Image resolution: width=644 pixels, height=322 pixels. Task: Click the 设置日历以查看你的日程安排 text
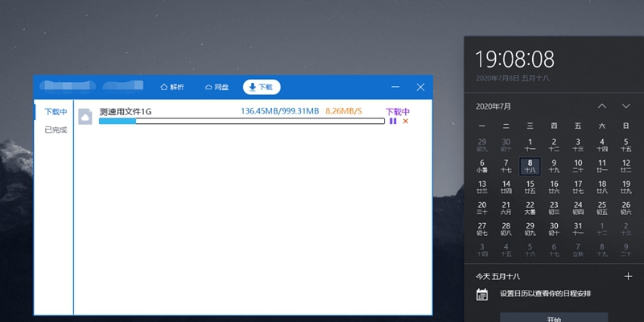click(546, 294)
